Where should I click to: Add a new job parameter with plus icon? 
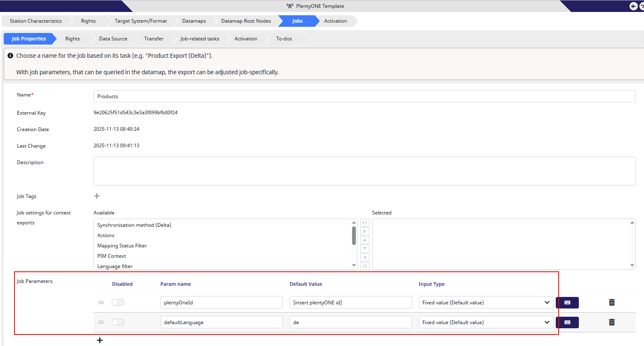tap(99, 340)
